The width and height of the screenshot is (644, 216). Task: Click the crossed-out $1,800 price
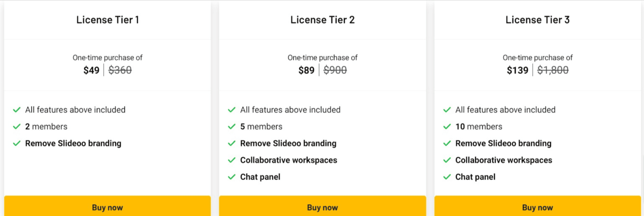click(x=553, y=70)
